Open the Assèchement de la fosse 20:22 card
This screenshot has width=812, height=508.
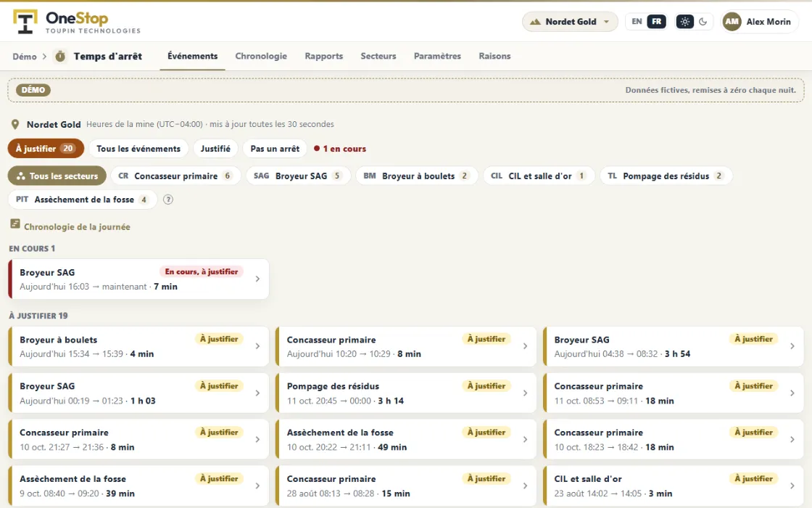405,439
